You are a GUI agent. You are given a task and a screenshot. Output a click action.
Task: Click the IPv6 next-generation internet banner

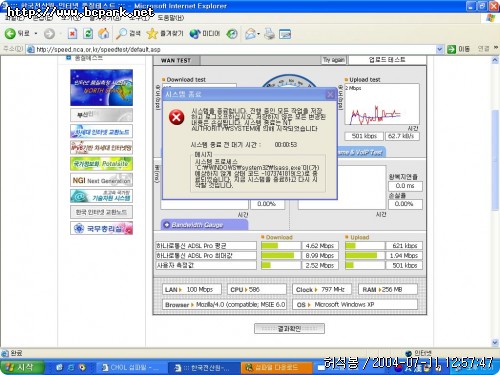pyautogui.click(x=101, y=147)
